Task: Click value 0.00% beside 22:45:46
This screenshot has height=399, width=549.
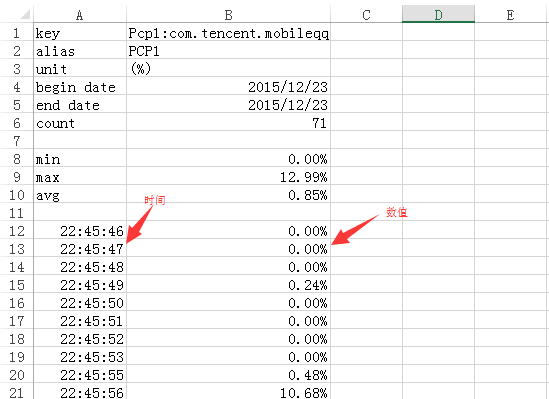Action: 228,231
